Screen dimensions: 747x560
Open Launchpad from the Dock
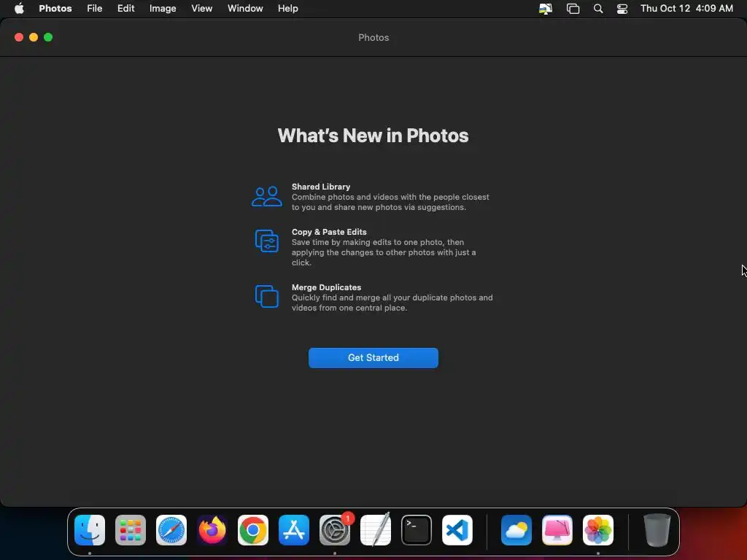click(x=130, y=530)
